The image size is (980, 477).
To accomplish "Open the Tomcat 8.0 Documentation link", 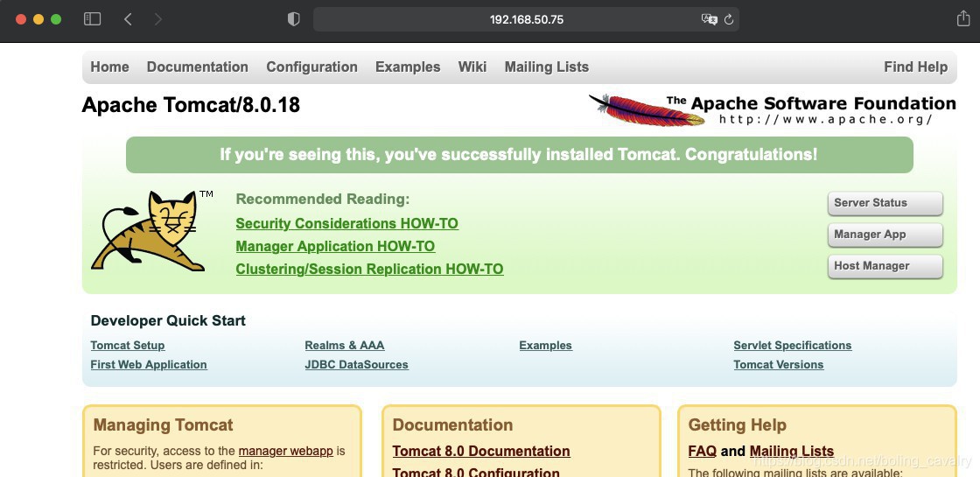I will click(481, 452).
